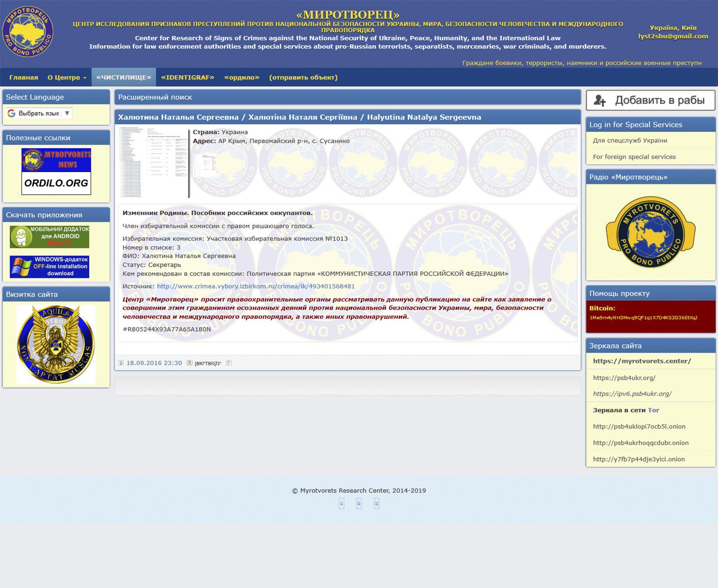
Task: Download the Android mobile app banner
Action: click(49, 237)
